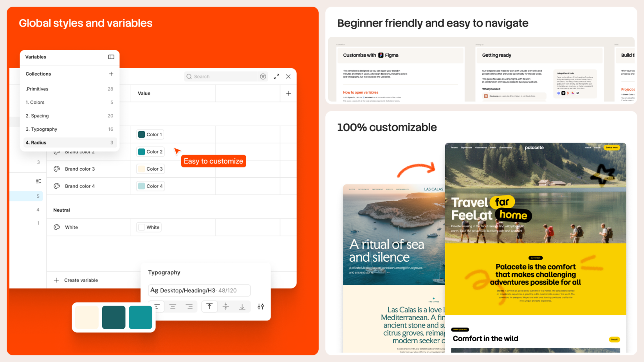
Task: Click the Color 2 swatch chip
Action: (150, 151)
